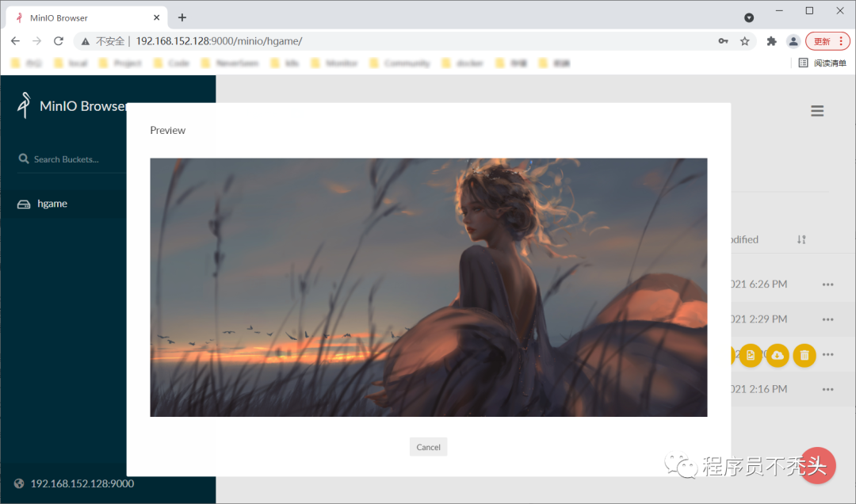Focus the Search Buckets field
856x504 pixels.
click(x=72, y=159)
